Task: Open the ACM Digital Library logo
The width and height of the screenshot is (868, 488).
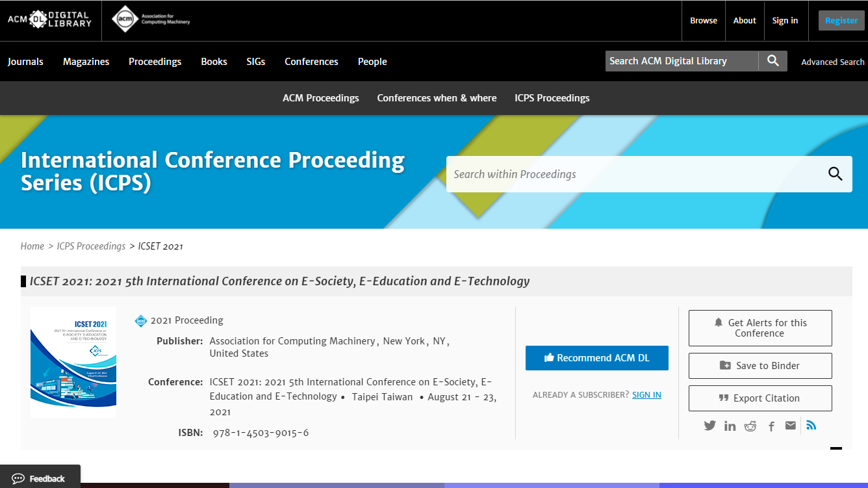Action: click(49, 19)
